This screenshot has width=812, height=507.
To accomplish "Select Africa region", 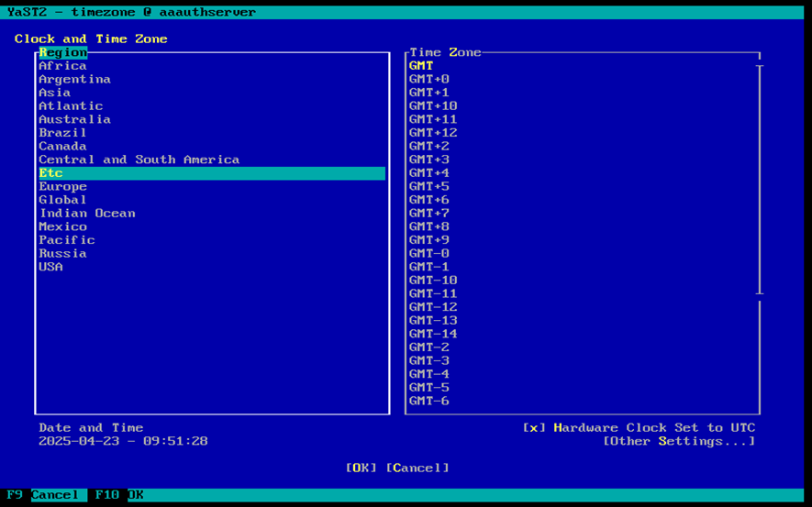I will point(62,66).
